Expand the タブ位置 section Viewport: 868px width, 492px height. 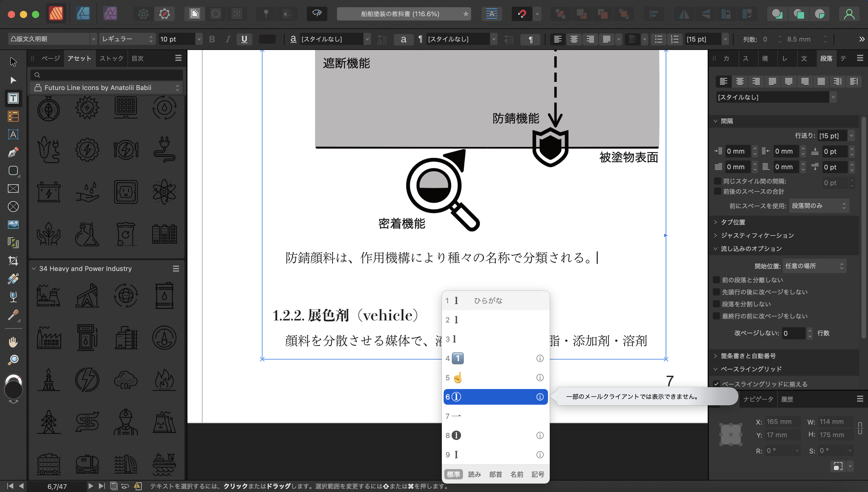[x=715, y=222]
